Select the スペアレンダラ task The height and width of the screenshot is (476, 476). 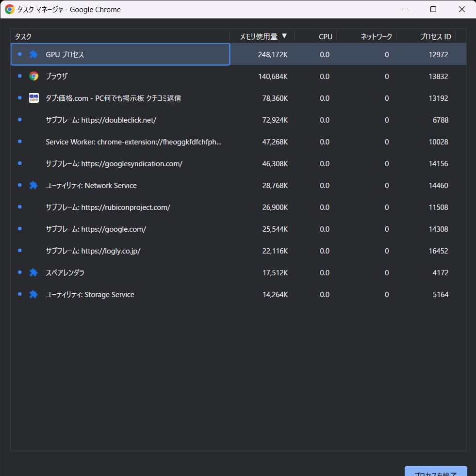239,272
